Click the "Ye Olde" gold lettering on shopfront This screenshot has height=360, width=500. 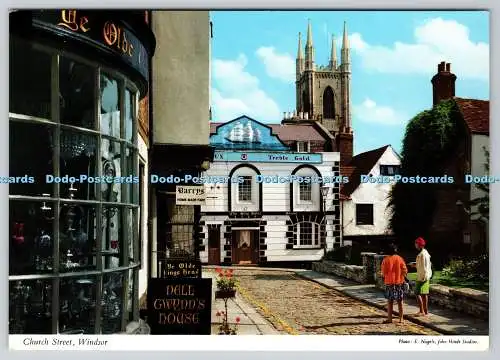(95, 32)
